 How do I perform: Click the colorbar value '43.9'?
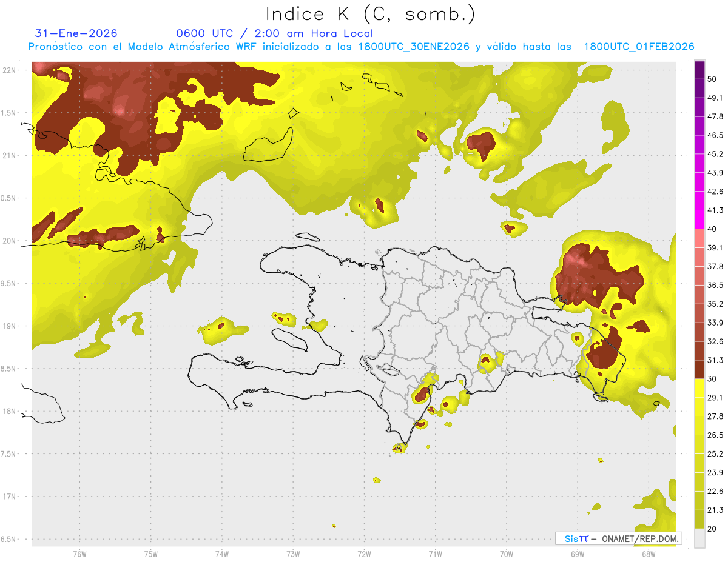click(x=715, y=173)
